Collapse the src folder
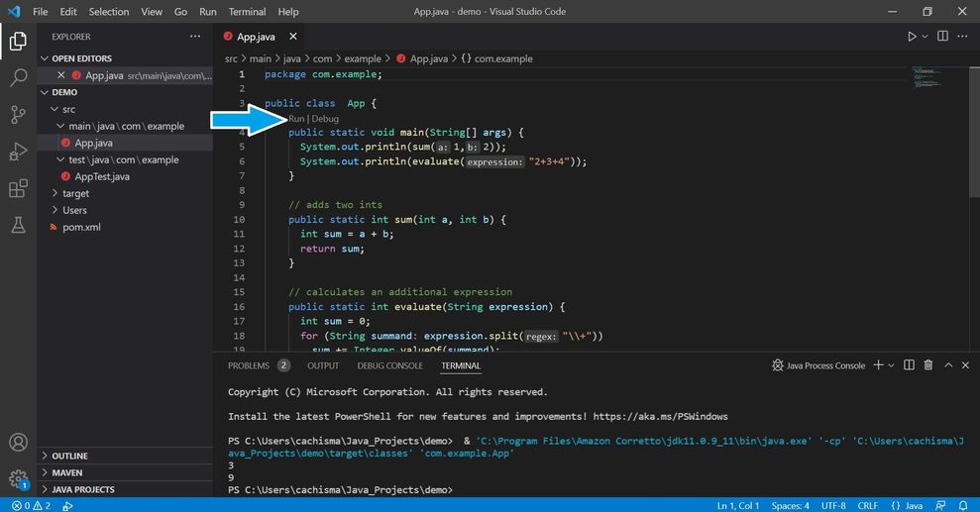The image size is (980, 512). [125, 109]
